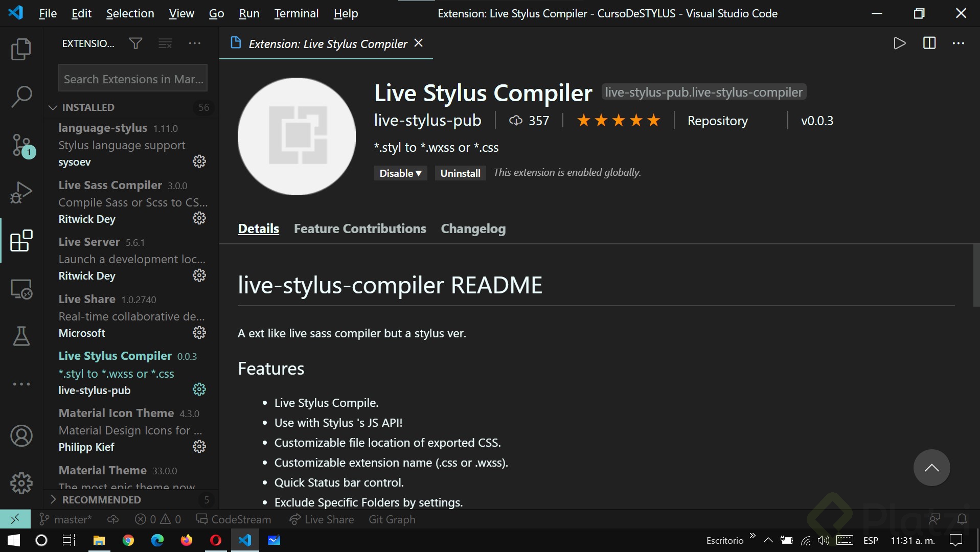Manage the Live Server extension gear
Viewport: 980px width, 552px height.
click(x=199, y=275)
